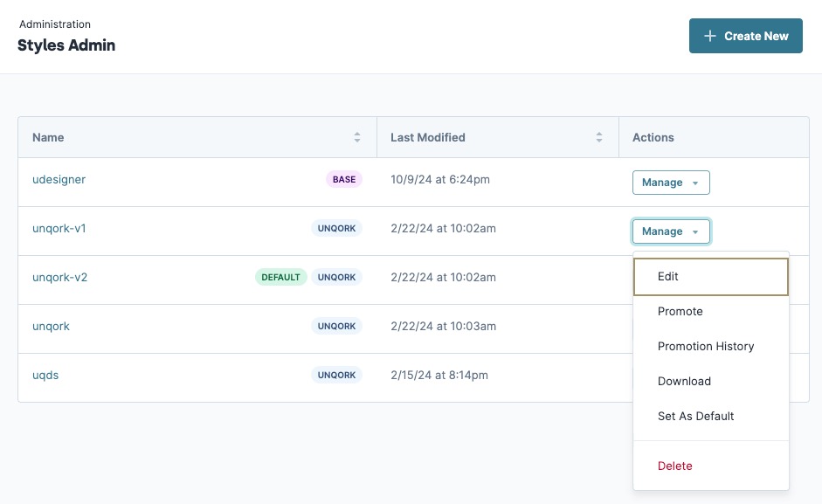Click the green DEFAULT badge
822x504 pixels.
[281, 277]
